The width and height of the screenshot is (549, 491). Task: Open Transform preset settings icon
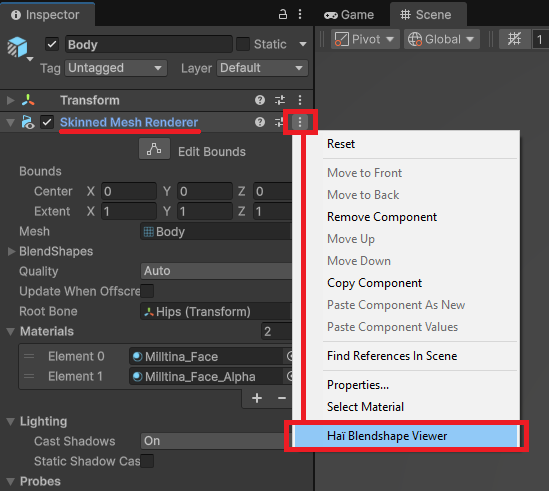(280, 100)
